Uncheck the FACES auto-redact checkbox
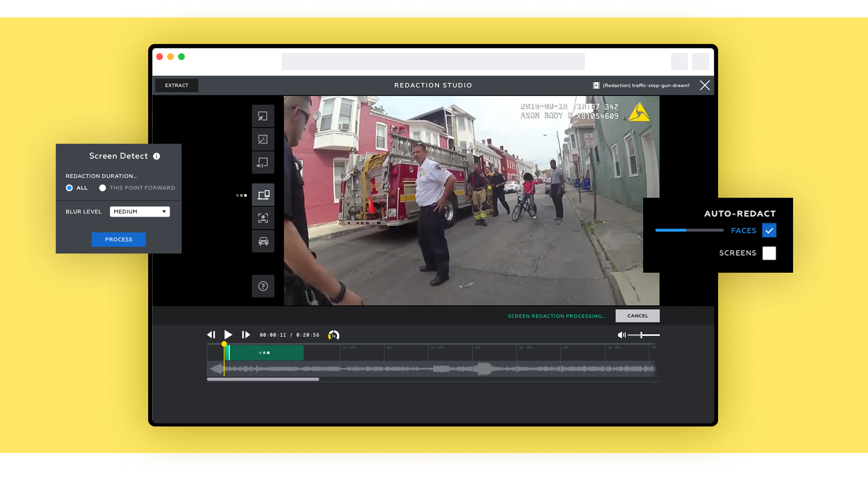Image resolution: width=868 pixels, height=477 pixels. (769, 230)
